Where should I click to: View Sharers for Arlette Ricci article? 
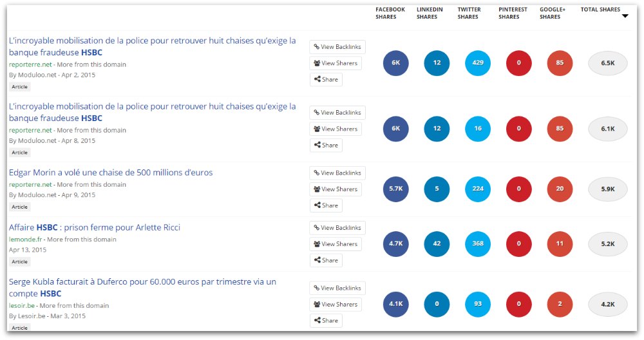click(336, 244)
